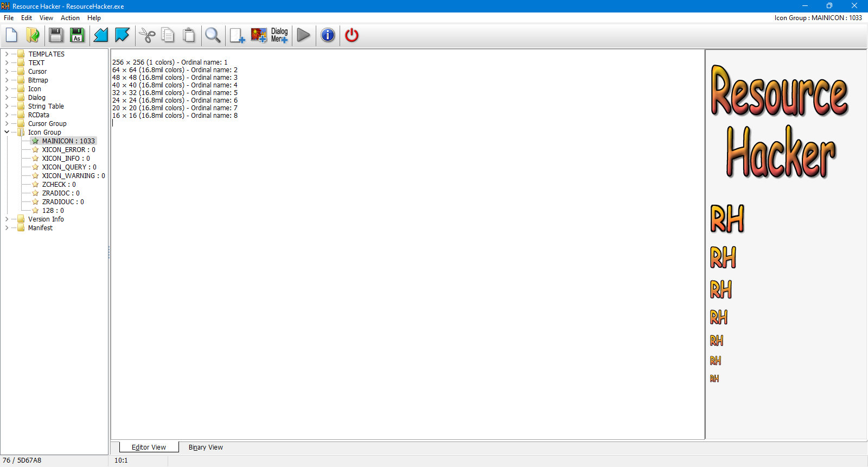Select the Editor View tab
This screenshot has width=868, height=467.
pyautogui.click(x=149, y=447)
